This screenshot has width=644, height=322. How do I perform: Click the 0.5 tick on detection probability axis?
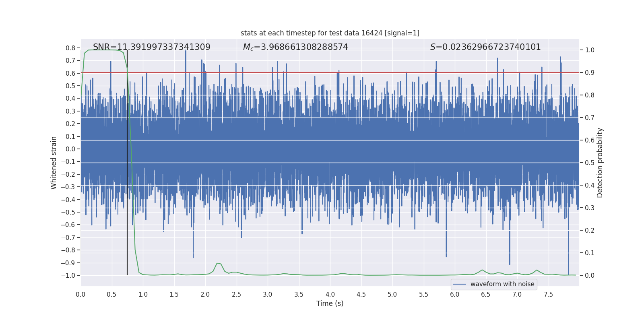(590, 163)
